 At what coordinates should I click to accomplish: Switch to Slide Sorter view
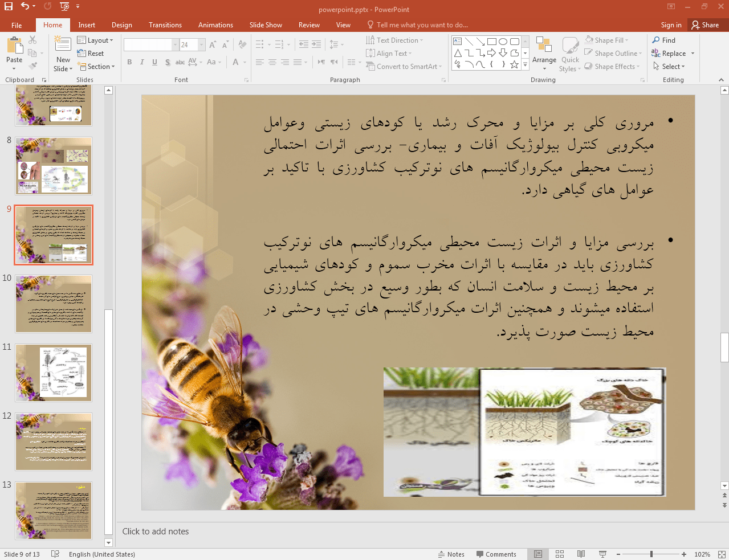coord(560,554)
